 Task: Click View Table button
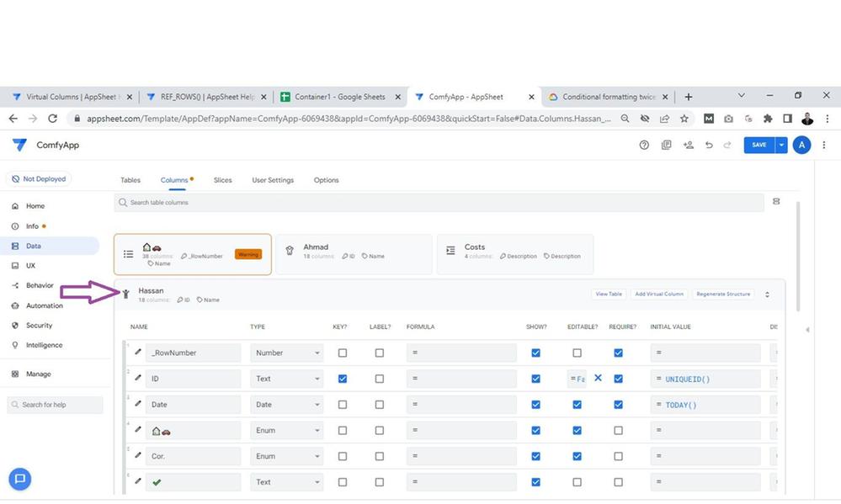(609, 294)
